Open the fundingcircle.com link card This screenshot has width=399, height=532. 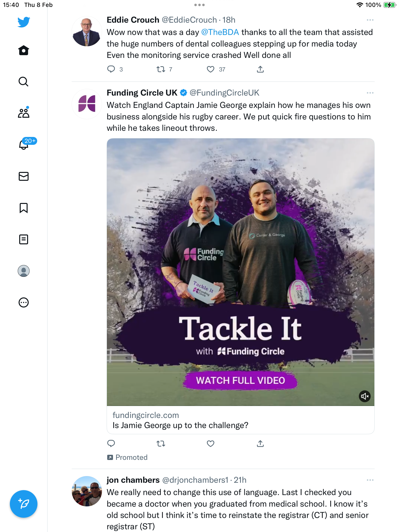[241, 420]
